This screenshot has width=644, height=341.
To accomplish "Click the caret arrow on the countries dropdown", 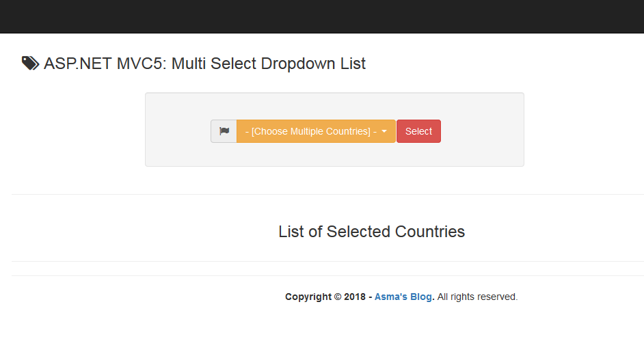I will pos(385,132).
